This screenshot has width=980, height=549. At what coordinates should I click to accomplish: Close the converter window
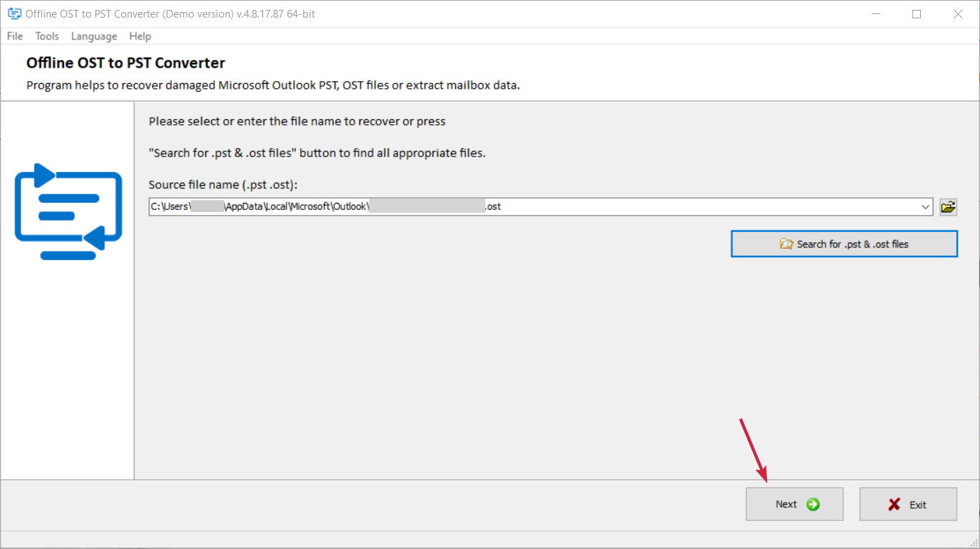tap(958, 13)
